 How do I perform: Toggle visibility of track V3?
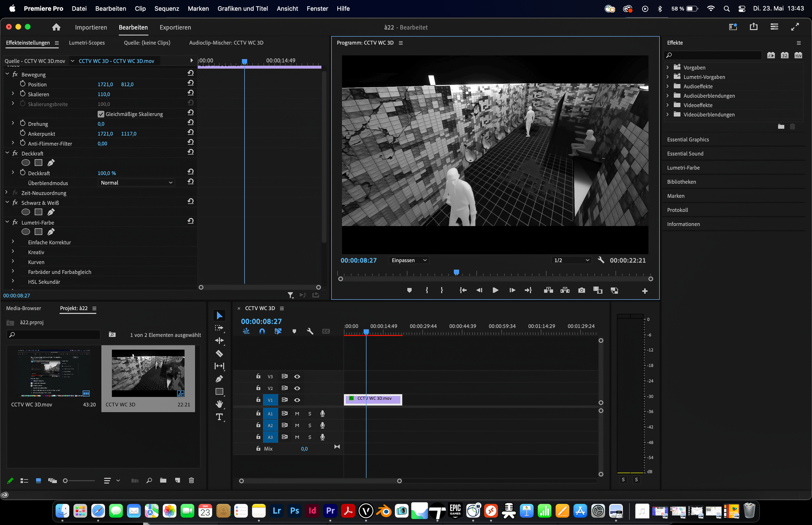click(x=297, y=377)
